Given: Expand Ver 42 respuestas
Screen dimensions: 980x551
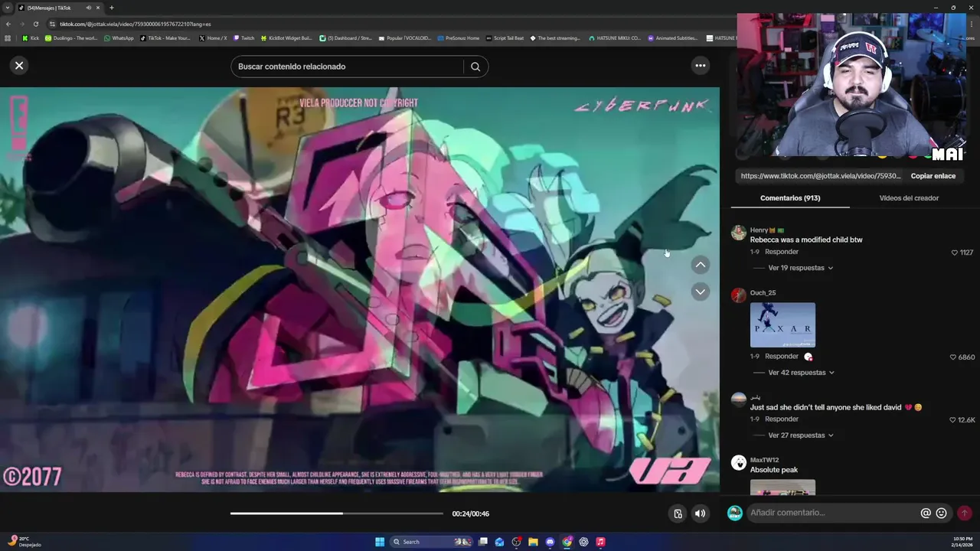Looking at the screenshot, I should tap(801, 373).
